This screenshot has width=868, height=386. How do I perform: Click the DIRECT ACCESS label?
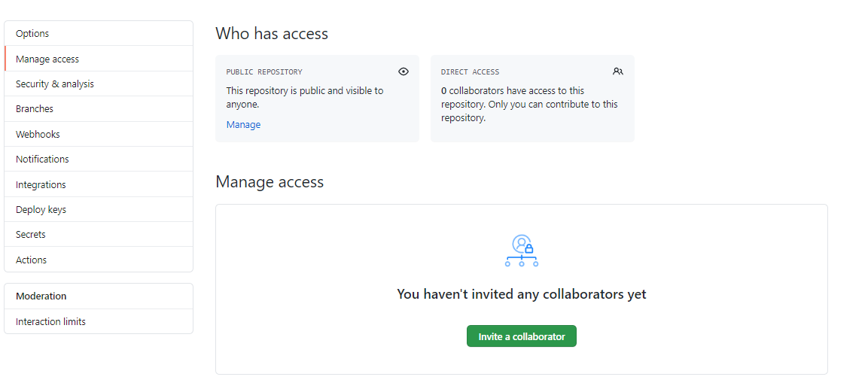470,72
